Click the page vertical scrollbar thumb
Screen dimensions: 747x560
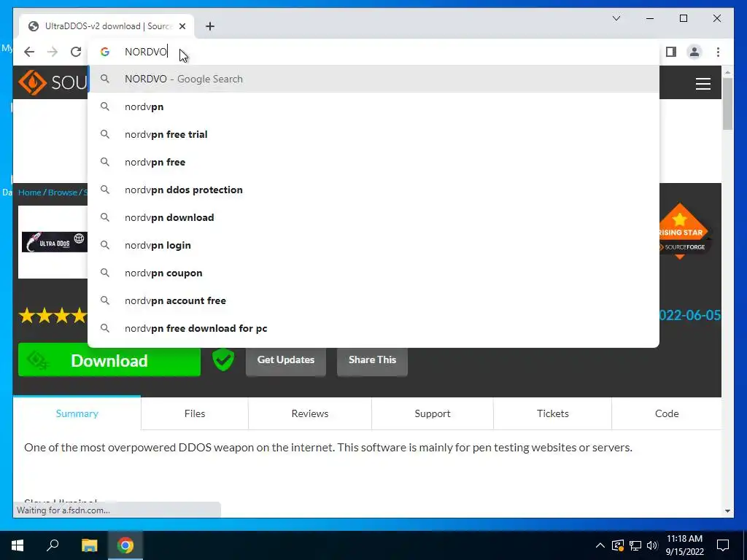click(x=727, y=104)
